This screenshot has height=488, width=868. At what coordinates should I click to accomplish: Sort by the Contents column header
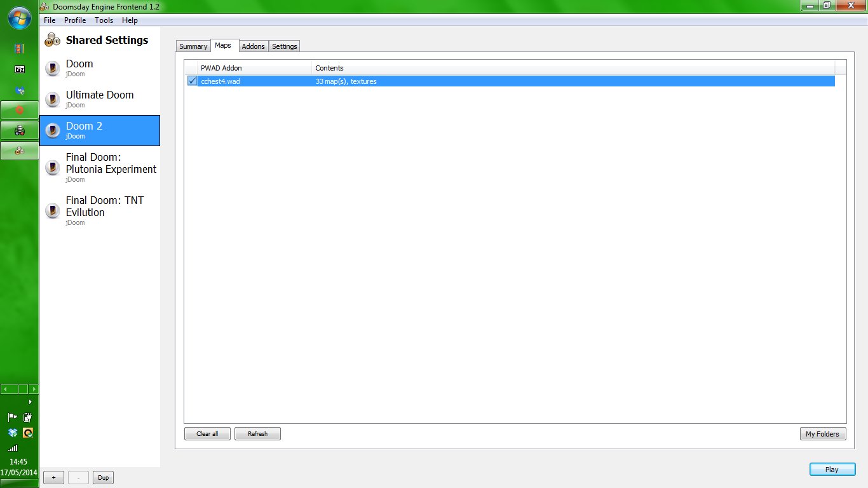pyautogui.click(x=573, y=68)
